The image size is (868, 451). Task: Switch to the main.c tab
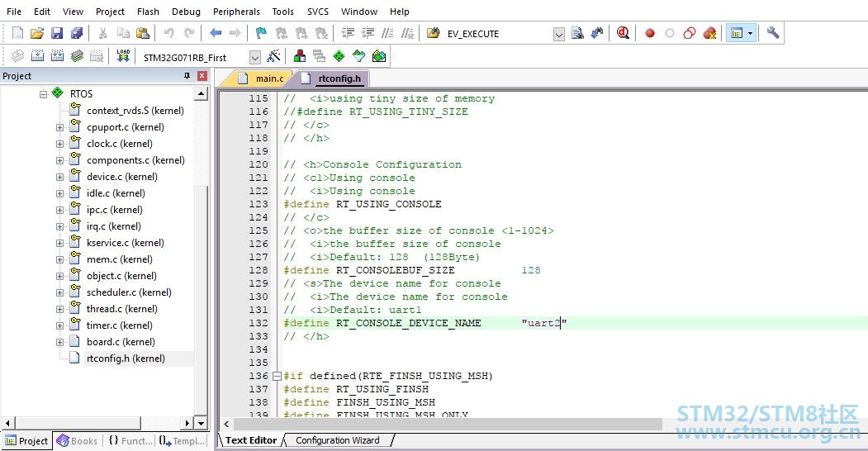click(x=261, y=78)
